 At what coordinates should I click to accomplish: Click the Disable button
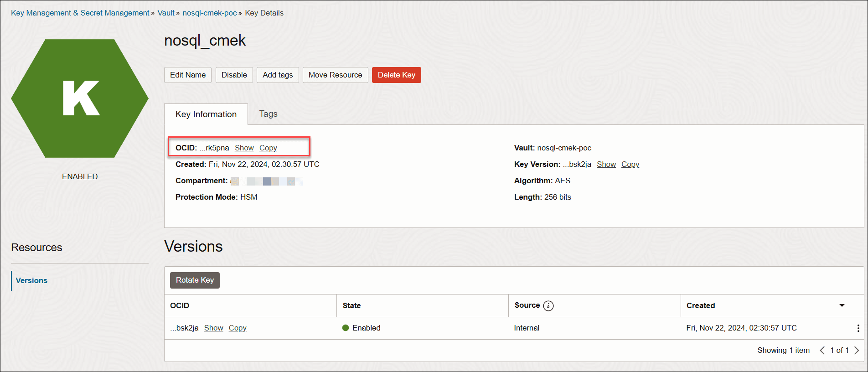(x=234, y=75)
